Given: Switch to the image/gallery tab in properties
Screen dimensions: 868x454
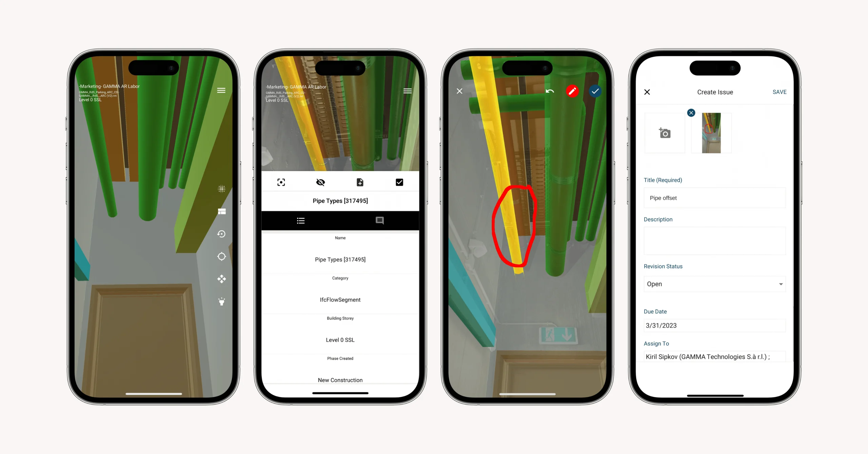Looking at the screenshot, I should point(379,221).
